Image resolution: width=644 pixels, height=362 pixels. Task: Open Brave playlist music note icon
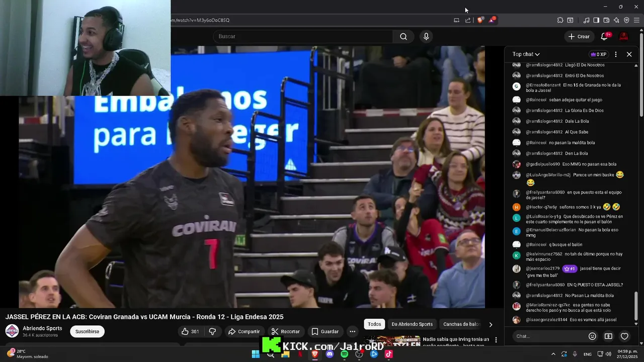(586, 20)
